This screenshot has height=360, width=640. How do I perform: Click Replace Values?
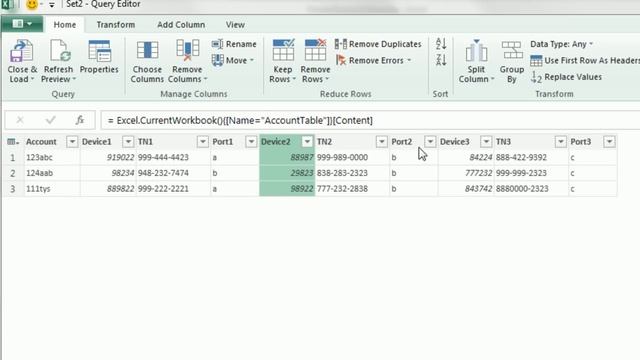[x=566, y=77]
